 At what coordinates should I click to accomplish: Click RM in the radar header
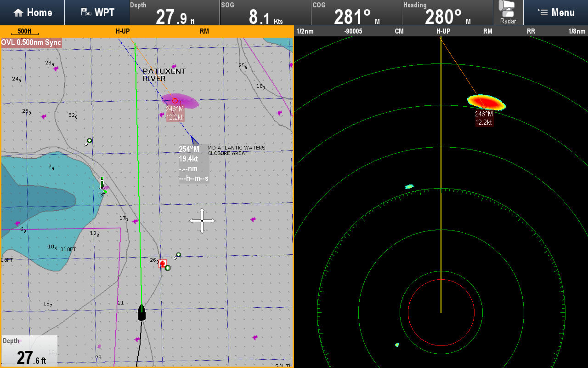(488, 31)
